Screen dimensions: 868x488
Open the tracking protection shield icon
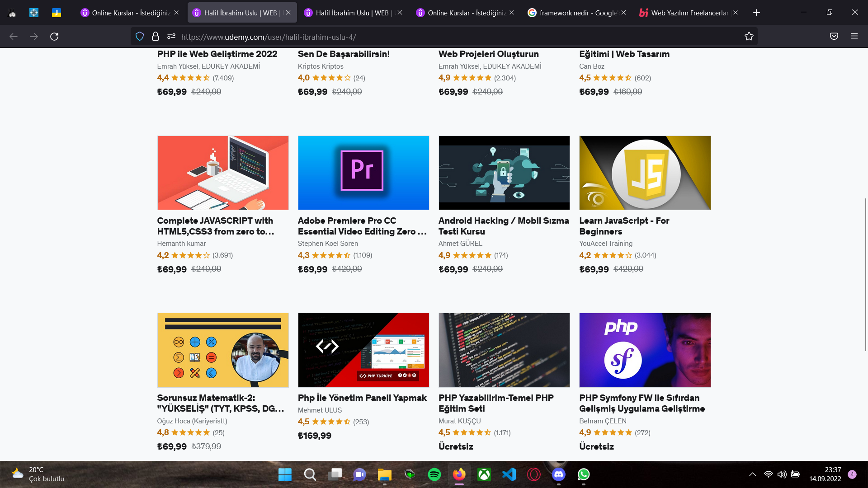[x=140, y=37]
